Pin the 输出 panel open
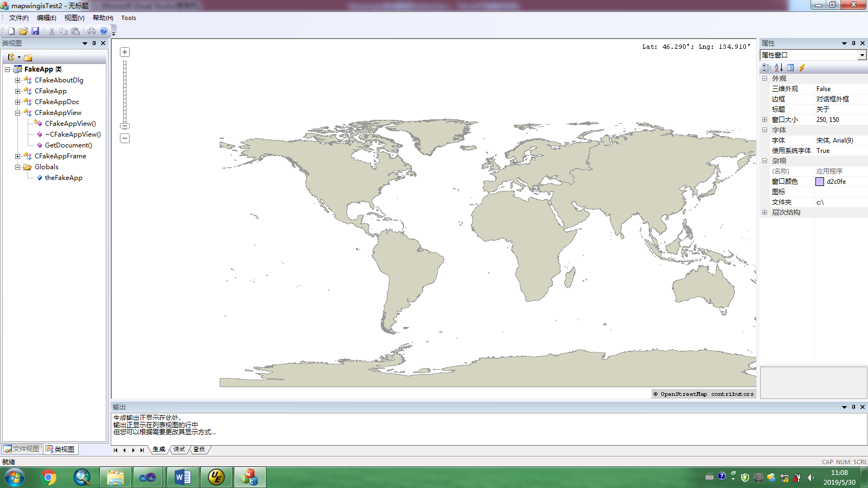The image size is (868, 488). point(852,407)
